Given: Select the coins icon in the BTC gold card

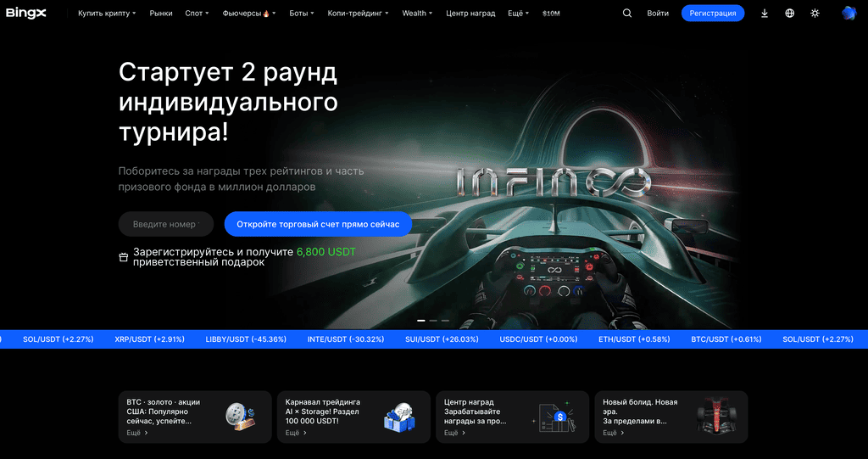Looking at the screenshot, I should 241,417.
